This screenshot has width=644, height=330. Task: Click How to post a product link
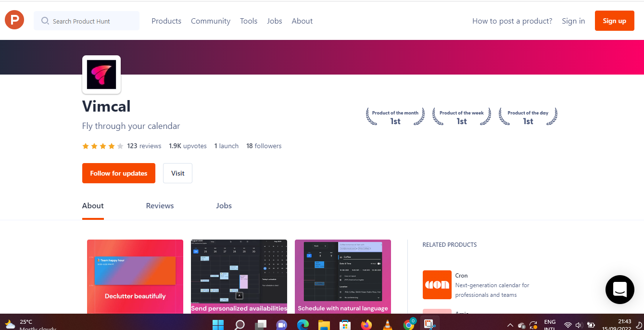[512, 21]
